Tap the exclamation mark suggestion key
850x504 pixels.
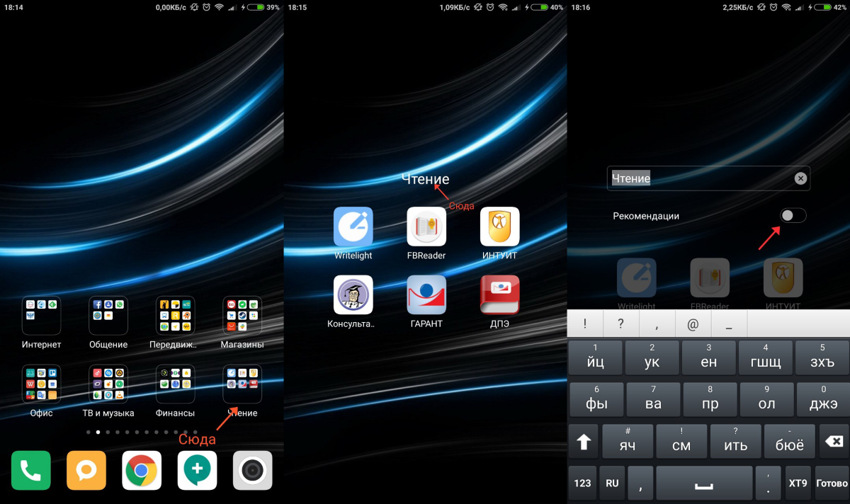[x=585, y=324]
